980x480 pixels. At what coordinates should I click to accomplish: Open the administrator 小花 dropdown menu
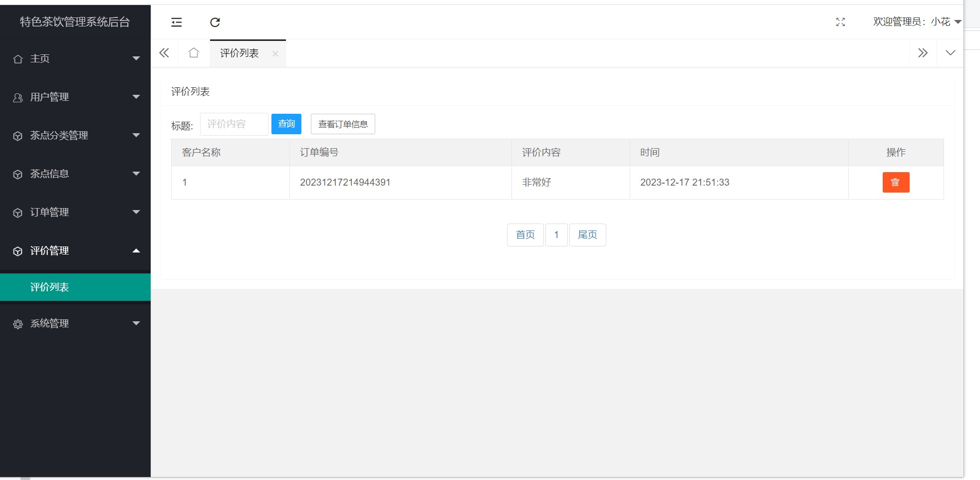point(917,22)
